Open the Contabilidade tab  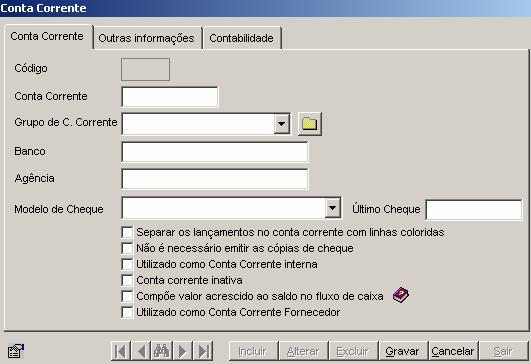coord(241,38)
